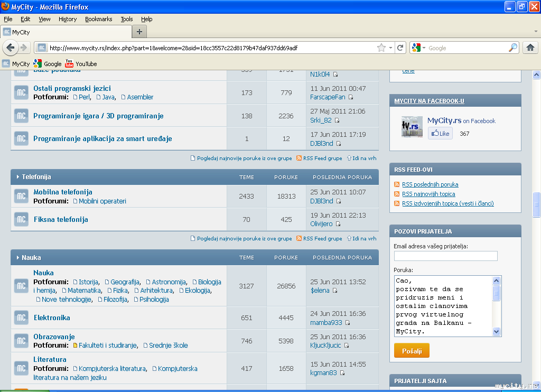Click last-post icon next to Srki_82
Screen dimensions: 541x392
[337, 120]
